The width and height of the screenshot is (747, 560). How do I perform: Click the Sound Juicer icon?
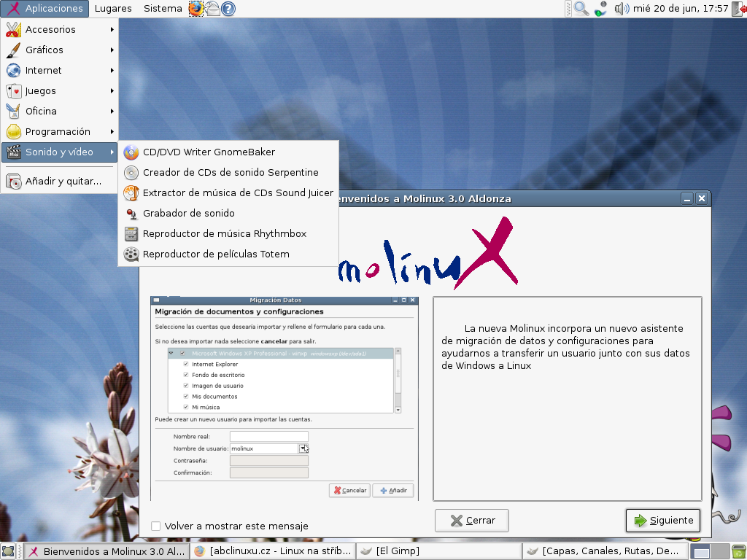pyautogui.click(x=131, y=193)
